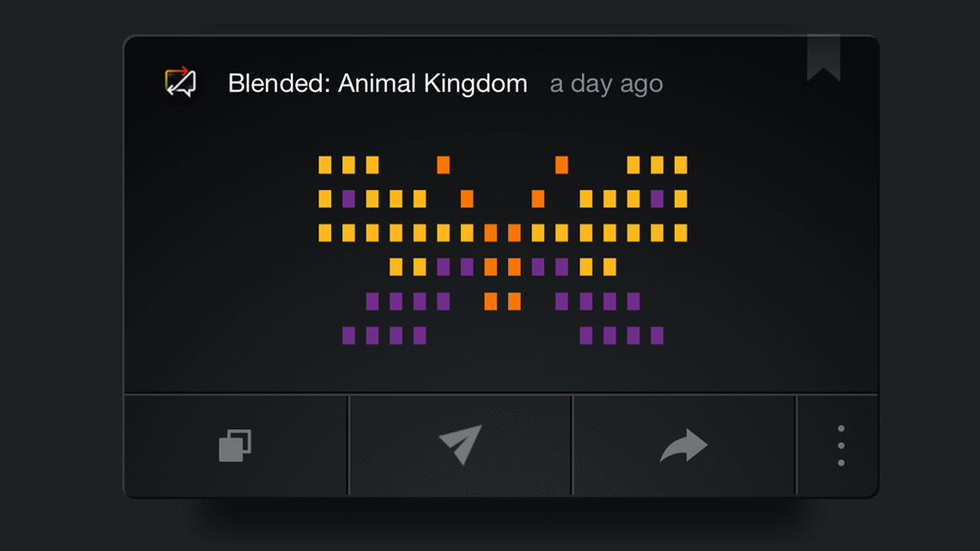The width and height of the screenshot is (980, 551).
Task: Open the pixel art animal image
Action: pyautogui.click(x=502, y=250)
